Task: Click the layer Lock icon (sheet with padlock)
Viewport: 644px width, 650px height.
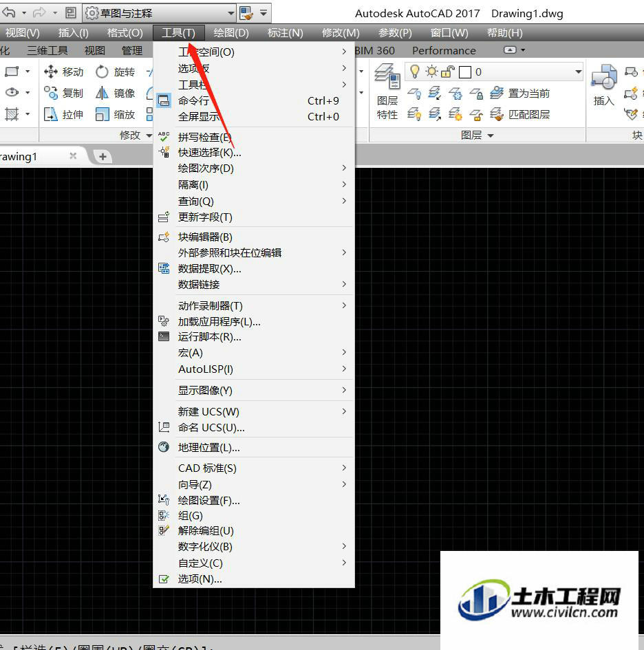Action: (x=476, y=94)
